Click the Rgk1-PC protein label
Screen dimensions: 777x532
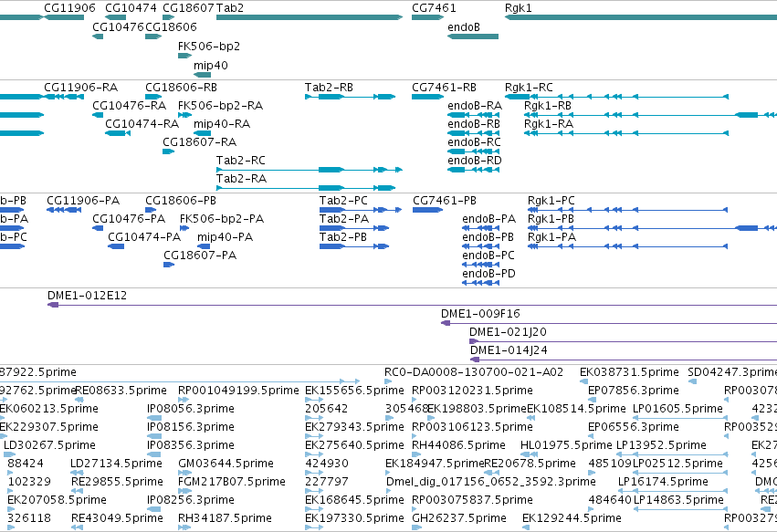[551, 201]
